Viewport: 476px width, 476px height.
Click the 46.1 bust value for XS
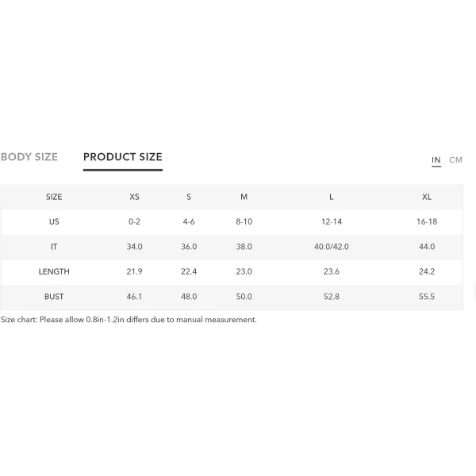pos(135,297)
